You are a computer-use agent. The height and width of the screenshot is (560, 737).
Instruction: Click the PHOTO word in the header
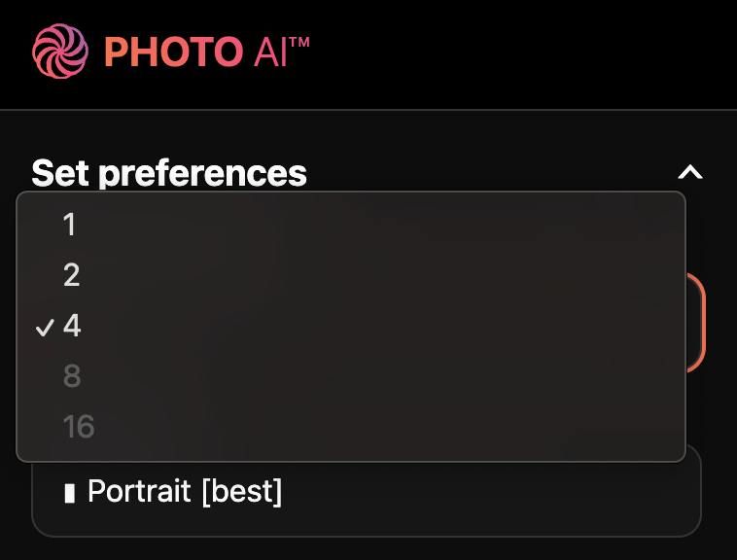pos(173,52)
